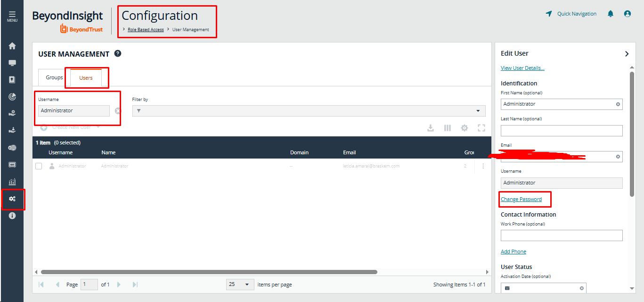This screenshot has height=302, width=644.
Task: Click the First Name input field
Action: coord(562,104)
